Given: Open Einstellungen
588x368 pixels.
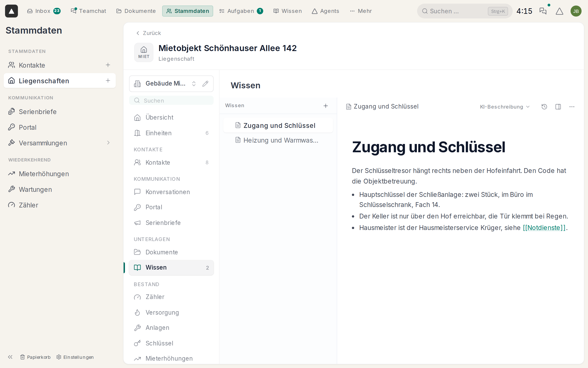Looking at the screenshot, I should tap(75, 357).
